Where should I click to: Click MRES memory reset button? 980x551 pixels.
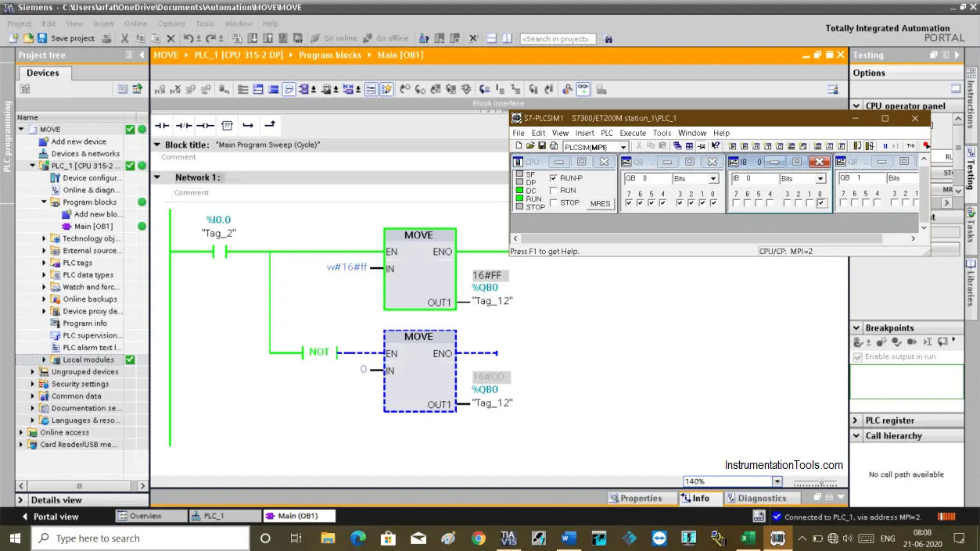point(600,203)
